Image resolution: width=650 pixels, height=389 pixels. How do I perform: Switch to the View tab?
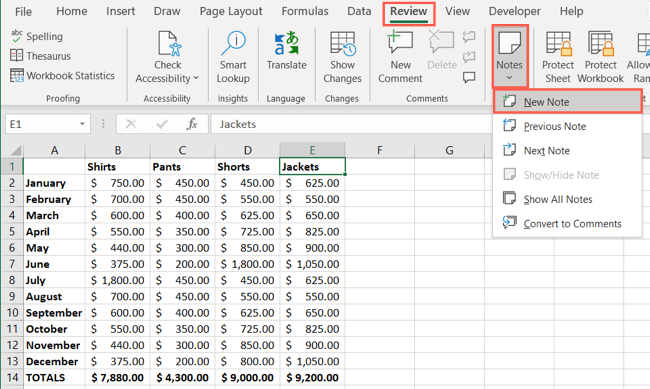[457, 11]
